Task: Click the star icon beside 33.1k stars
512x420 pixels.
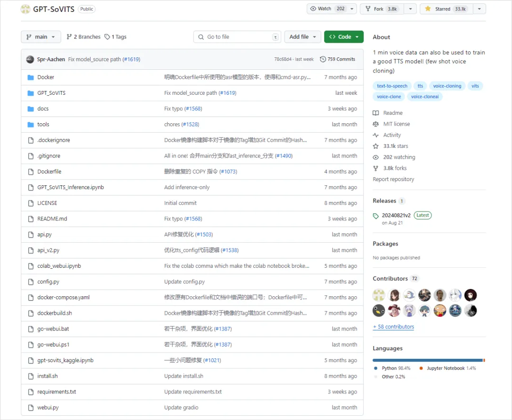Action: click(376, 146)
